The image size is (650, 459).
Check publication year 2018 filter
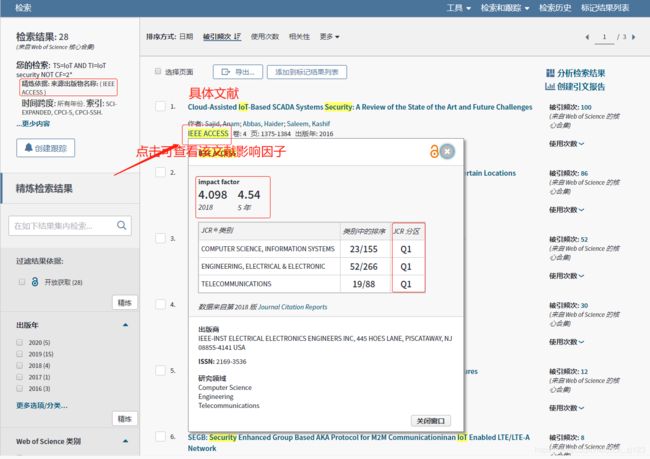19,365
